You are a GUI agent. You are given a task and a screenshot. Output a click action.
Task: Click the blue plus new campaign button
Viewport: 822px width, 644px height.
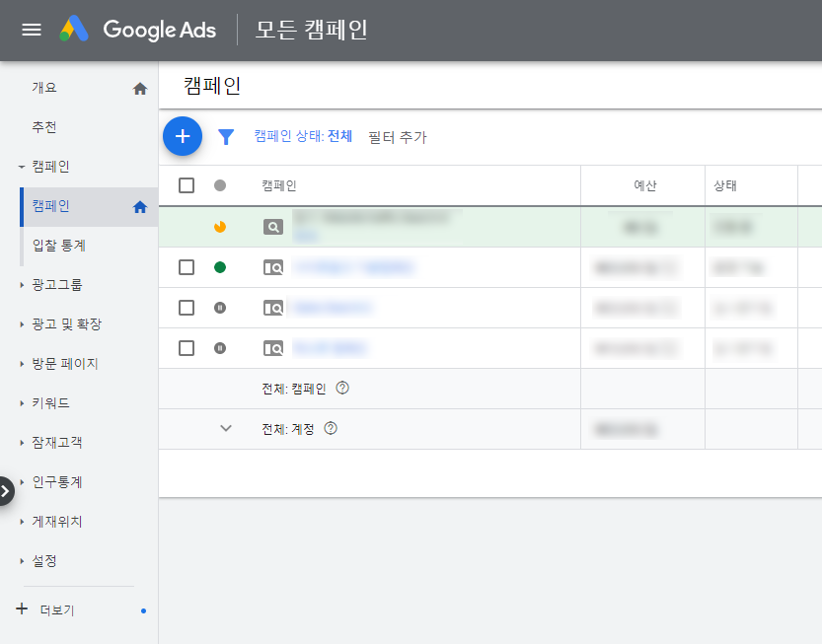pos(183,136)
